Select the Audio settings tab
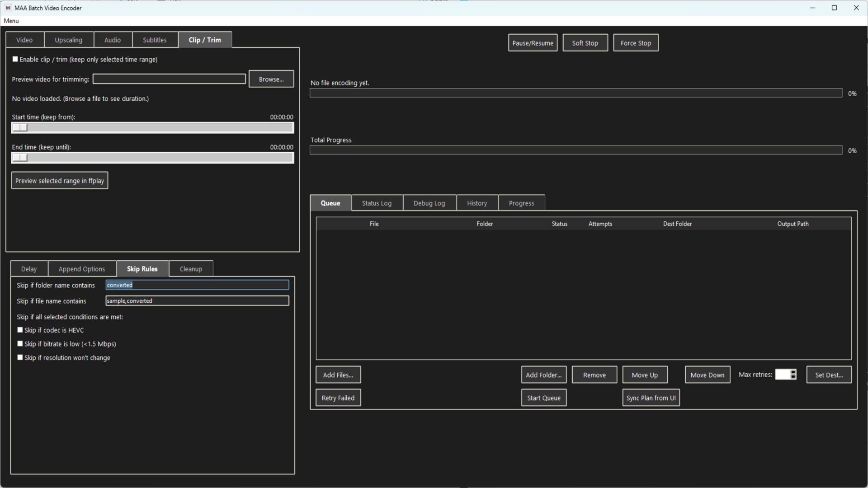 [x=113, y=40]
